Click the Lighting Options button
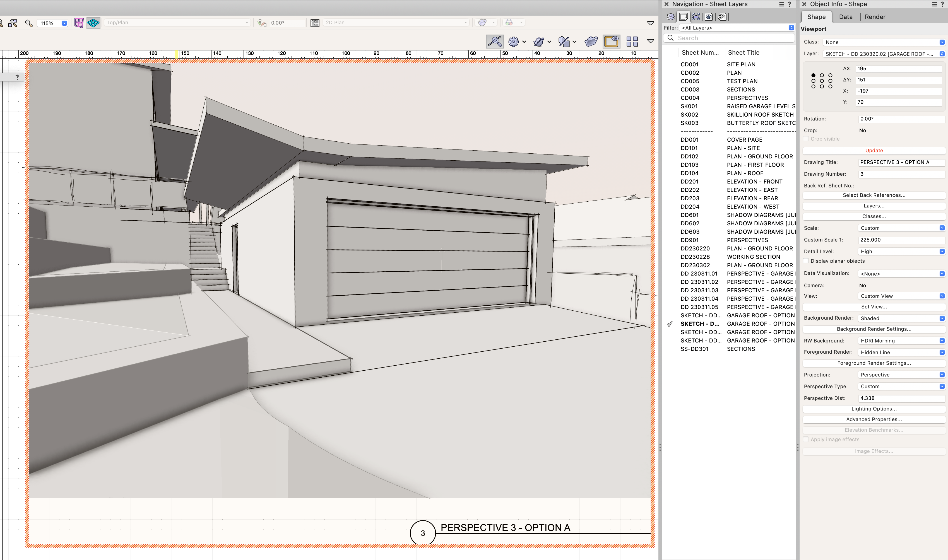Image resolution: width=948 pixels, height=560 pixels. click(874, 409)
